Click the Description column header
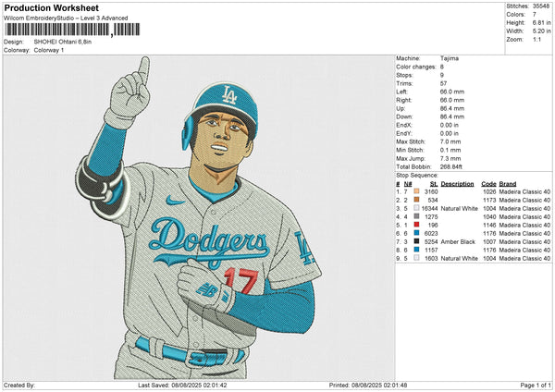This screenshot has width=555, height=392. click(x=457, y=183)
